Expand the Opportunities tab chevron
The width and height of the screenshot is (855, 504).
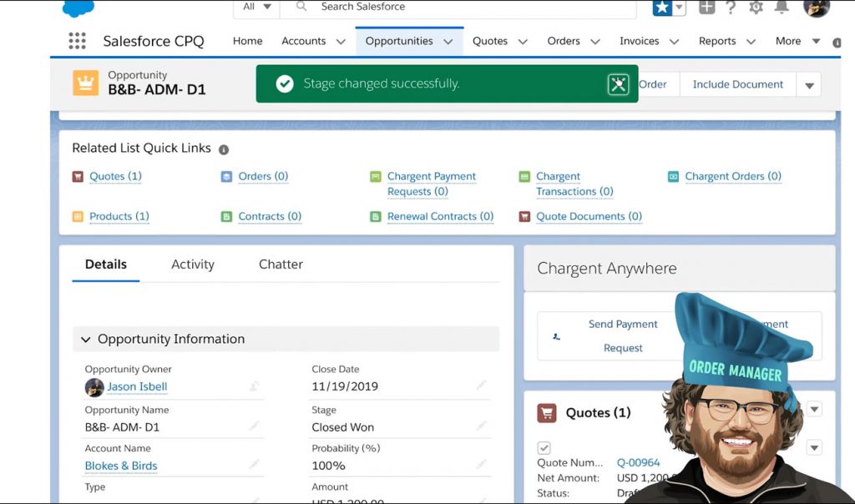pos(448,42)
